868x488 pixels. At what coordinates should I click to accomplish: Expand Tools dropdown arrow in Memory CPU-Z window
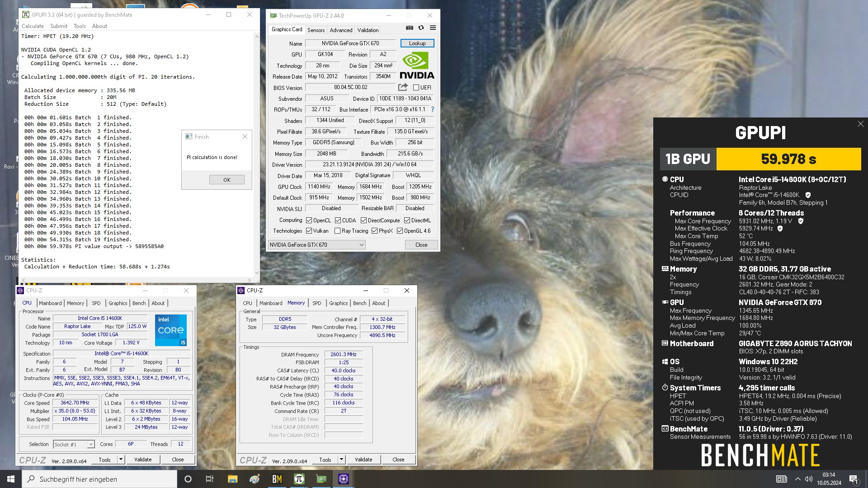tap(341, 460)
